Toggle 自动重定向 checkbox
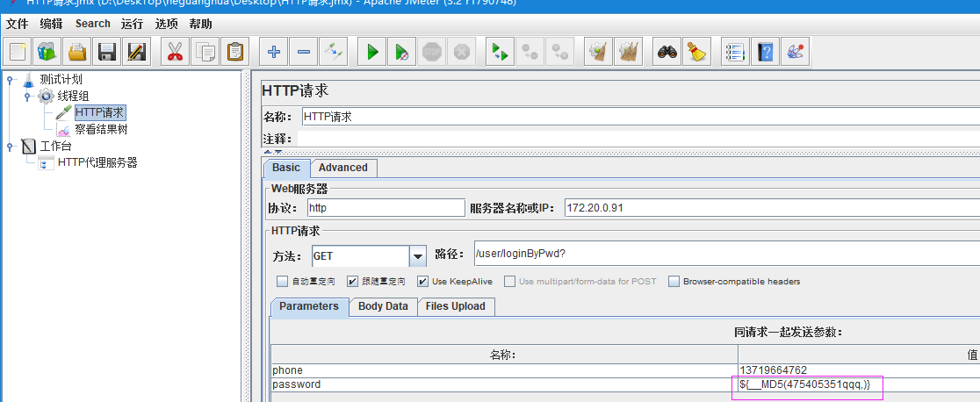Image resolution: width=980 pixels, height=402 pixels. pyautogui.click(x=283, y=282)
